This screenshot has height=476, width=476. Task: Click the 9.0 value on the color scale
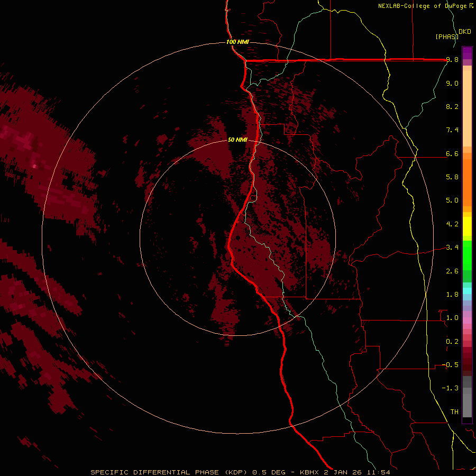pos(452,84)
